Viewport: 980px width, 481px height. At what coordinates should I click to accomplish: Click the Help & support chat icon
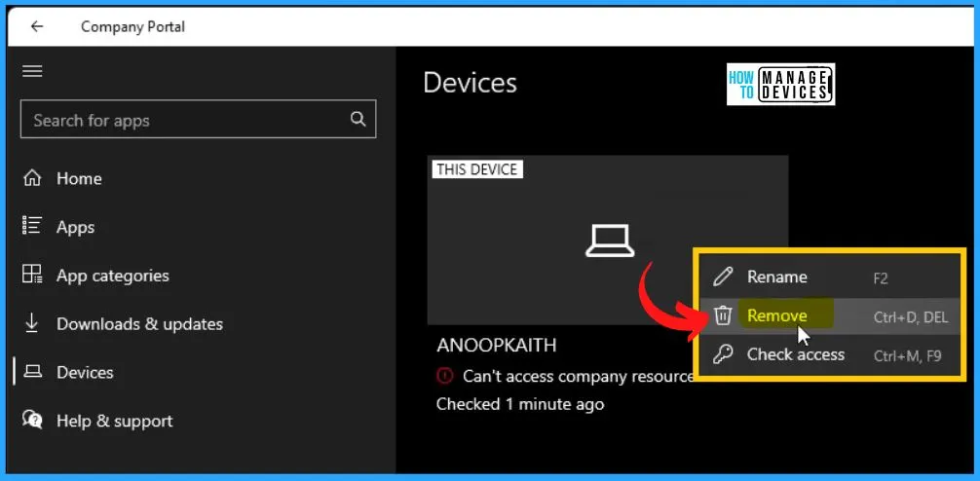click(x=32, y=419)
